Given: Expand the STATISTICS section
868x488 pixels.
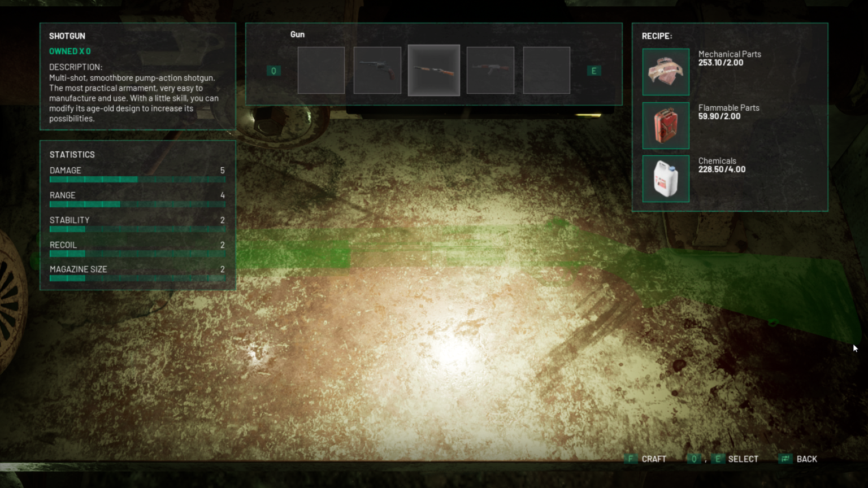Looking at the screenshot, I should point(72,154).
